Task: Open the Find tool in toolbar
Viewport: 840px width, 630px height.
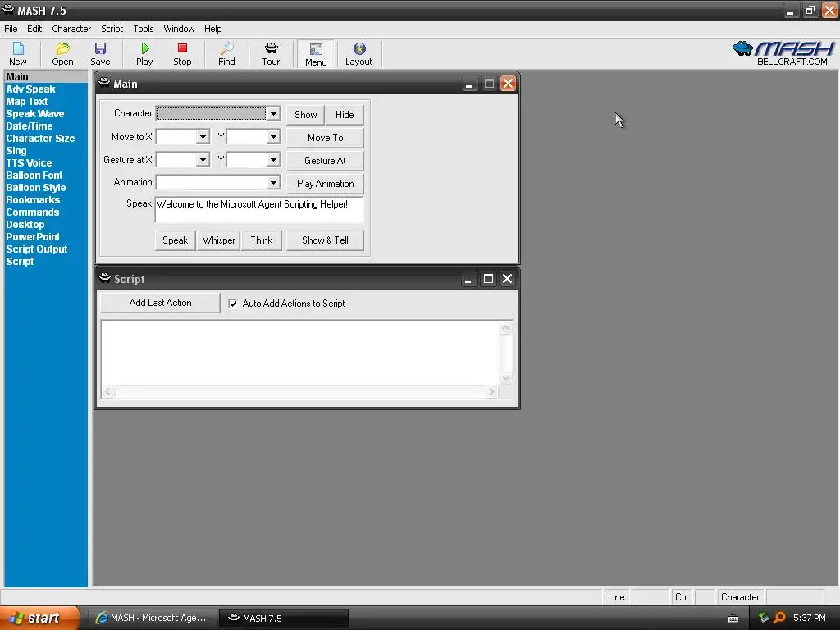Action: point(226,53)
